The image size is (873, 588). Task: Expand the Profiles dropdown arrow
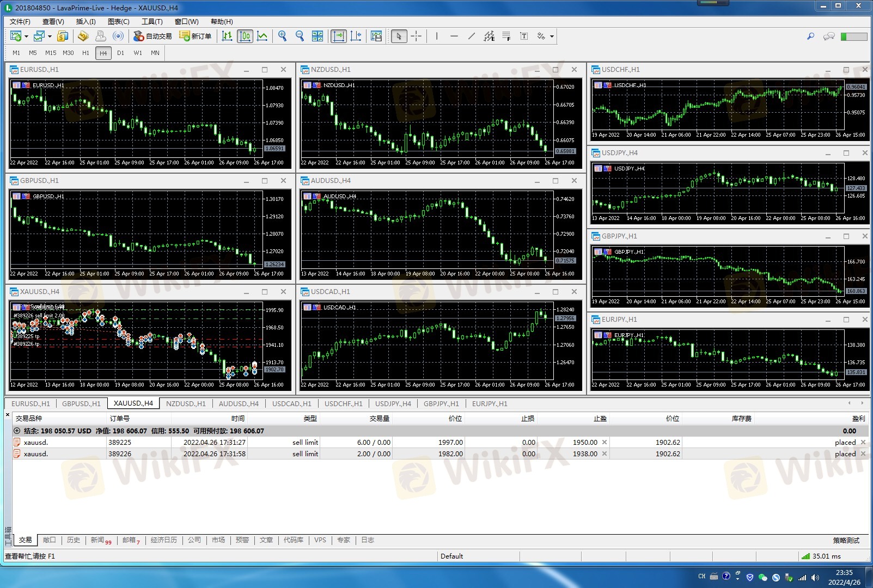tap(50, 36)
